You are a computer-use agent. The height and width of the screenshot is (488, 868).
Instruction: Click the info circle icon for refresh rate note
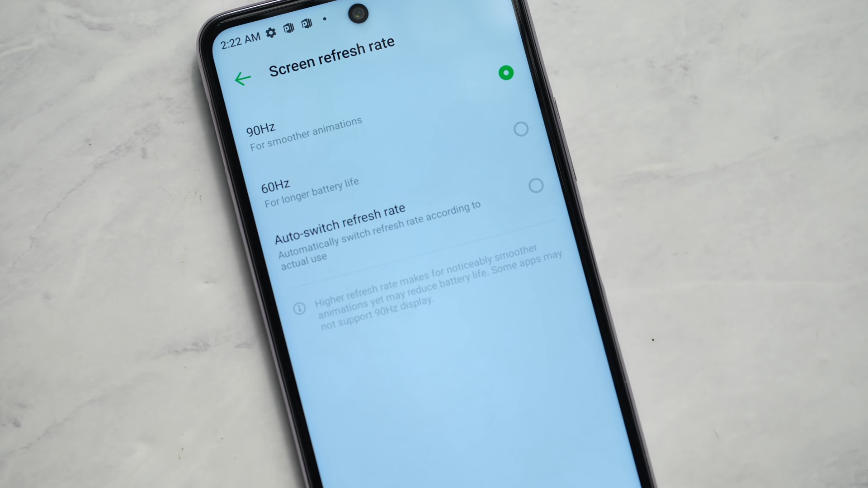[x=300, y=307]
